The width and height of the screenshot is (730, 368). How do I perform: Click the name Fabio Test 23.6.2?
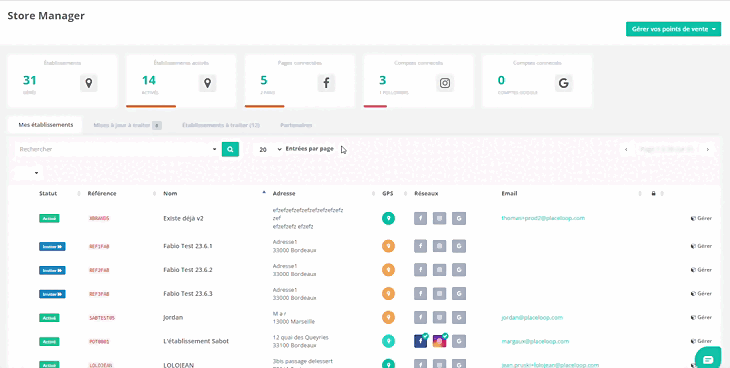[188, 270]
